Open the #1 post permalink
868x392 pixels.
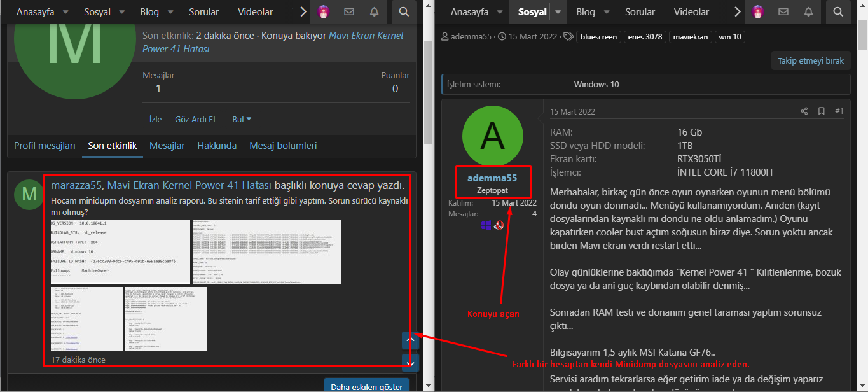[839, 111]
